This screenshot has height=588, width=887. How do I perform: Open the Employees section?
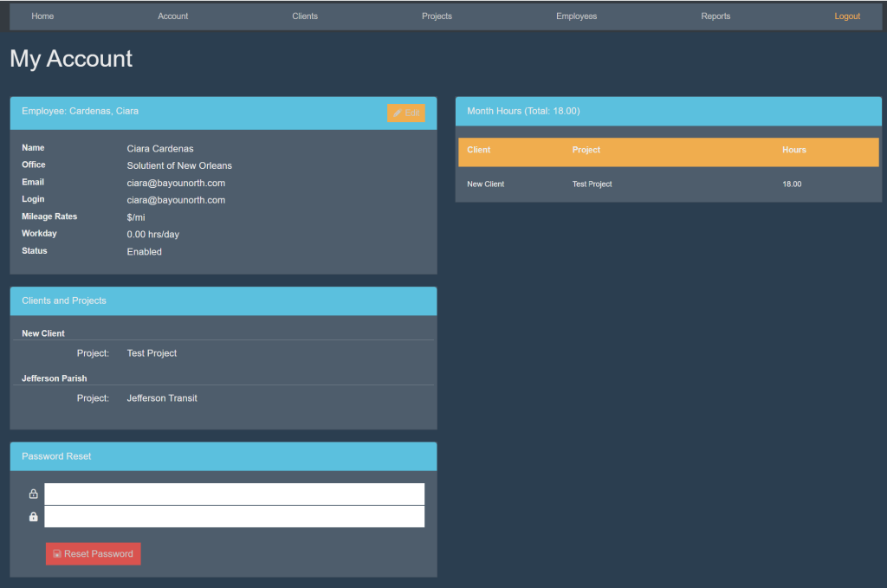tap(576, 16)
